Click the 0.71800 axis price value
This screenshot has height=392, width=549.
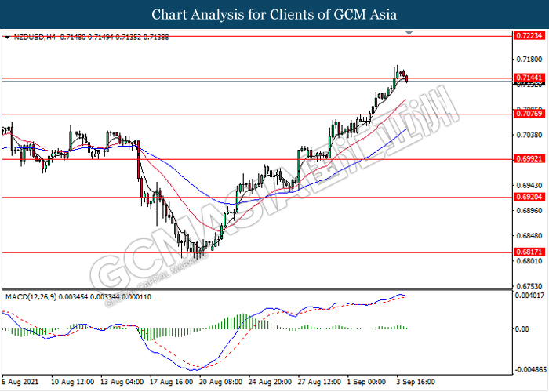(x=529, y=60)
